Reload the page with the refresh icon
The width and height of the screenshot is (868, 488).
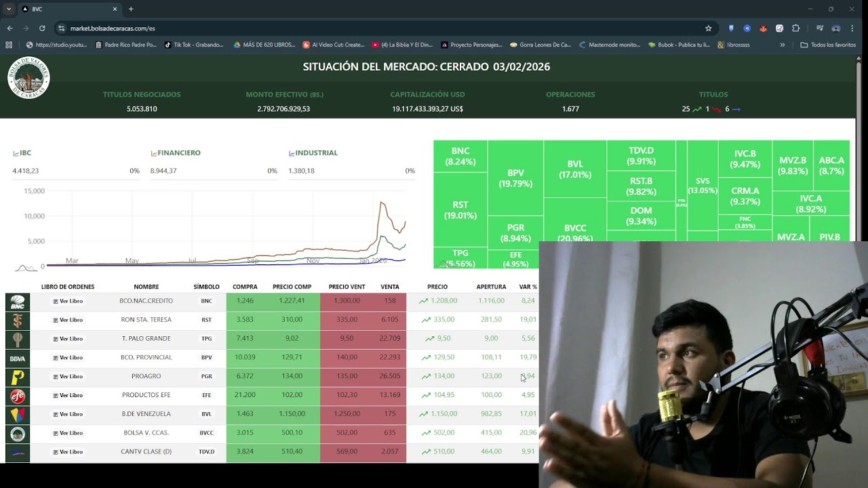(42, 28)
